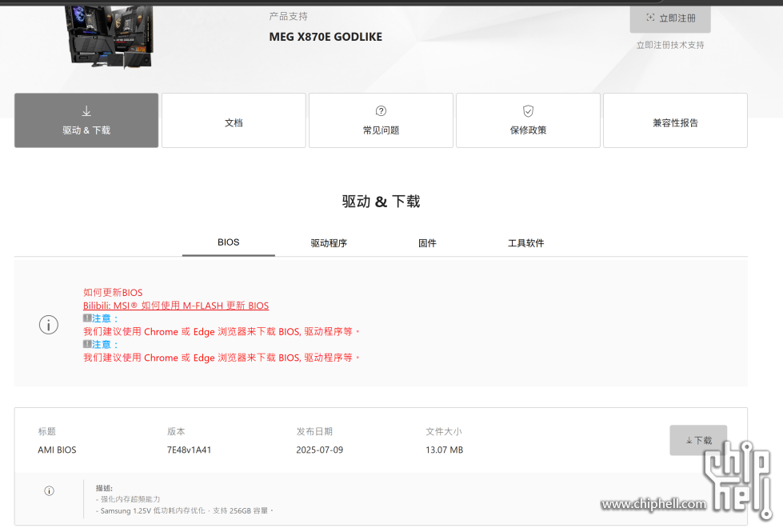Click the 立即注册技术支持 text
This screenshot has width=783, height=532.
pyautogui.click(x=670, y=45)
